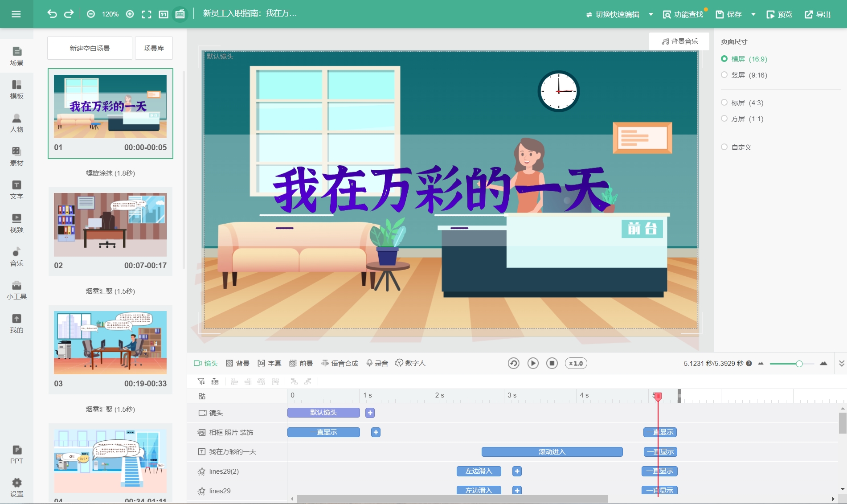The image size is (847, 504).
Task: Select the 滚动进入 animation block
Action: point(552,452)
